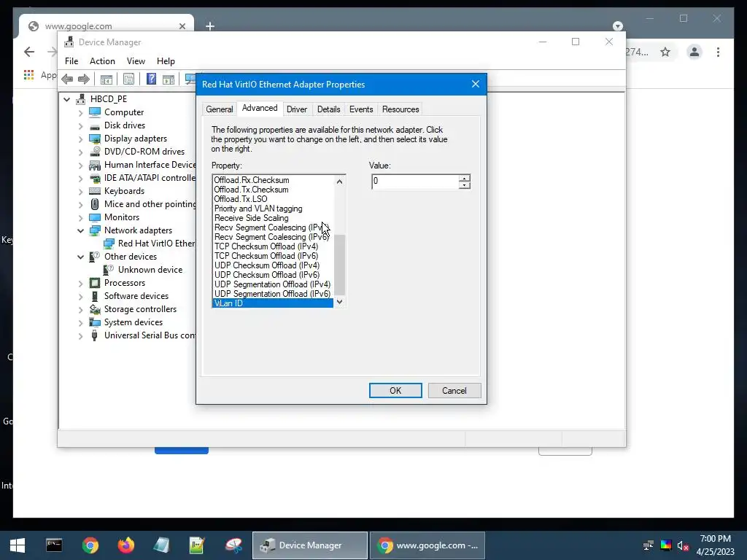The height and width of the screenshot is (560, 747).
Task: Open Chrome's three-dot menu
Action: 718,52
